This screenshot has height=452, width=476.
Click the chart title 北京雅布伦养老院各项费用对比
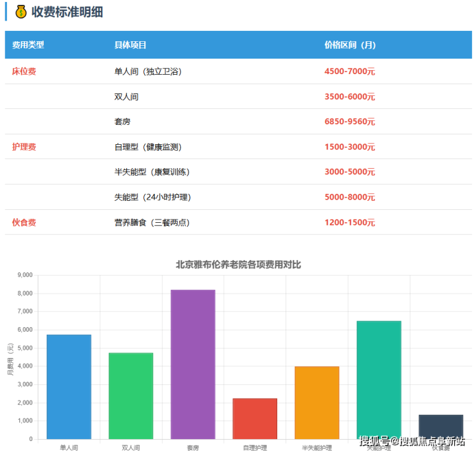tap(238, 265)
